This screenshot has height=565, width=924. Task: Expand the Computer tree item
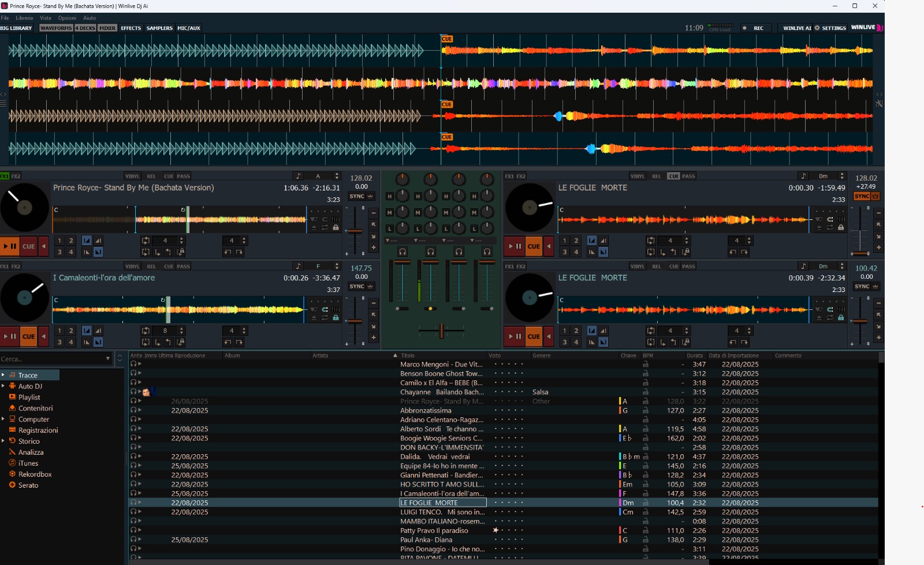3,419
